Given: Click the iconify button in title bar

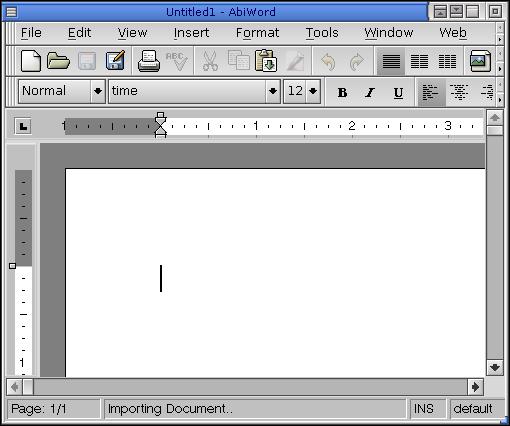Looking at the screenshot, I should [x=457, y=12].
